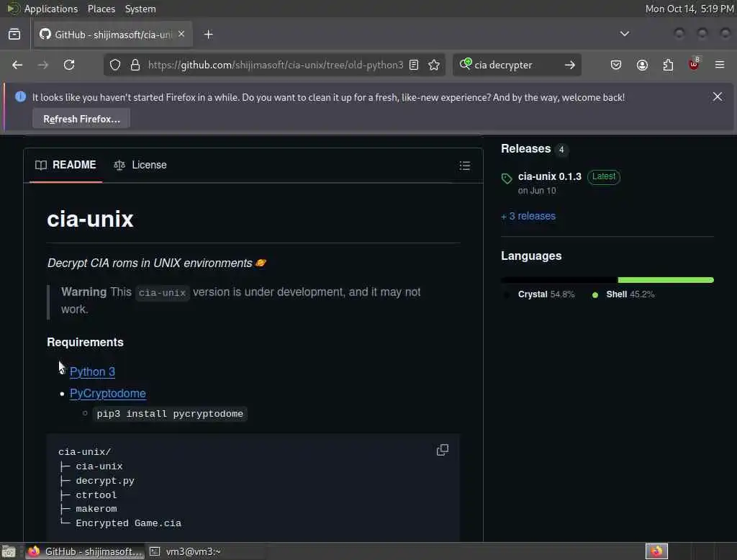Open the Places menu
737x560 pixels.
pyautogui.click(x=101, y=9)
